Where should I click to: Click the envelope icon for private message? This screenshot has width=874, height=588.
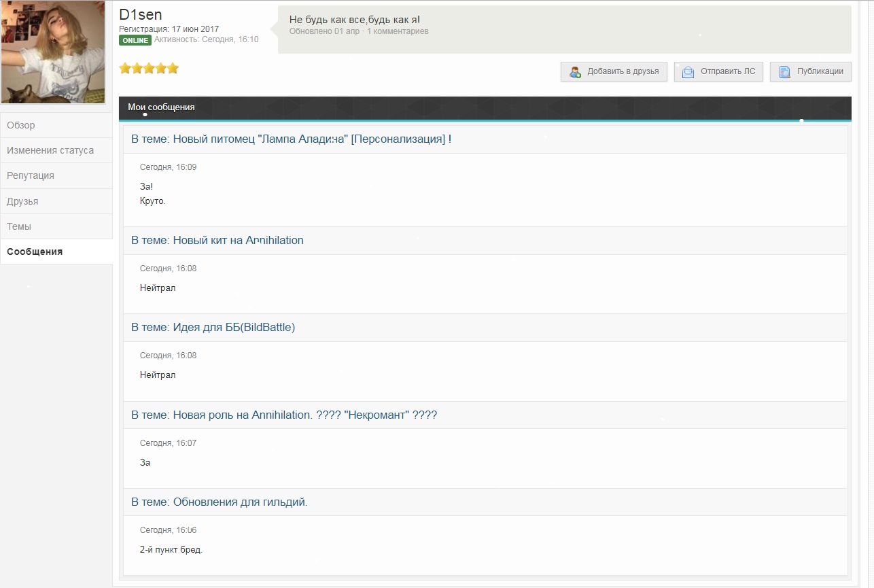[688, 71]
